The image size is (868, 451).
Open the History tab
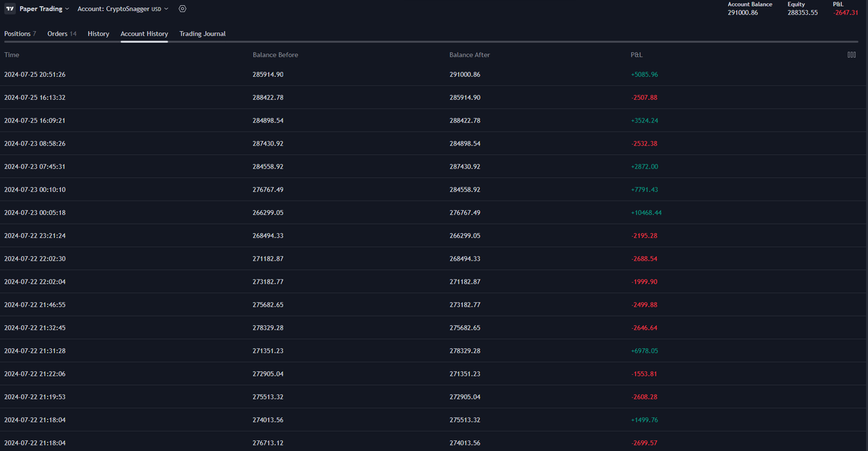[x=98, y=33]
